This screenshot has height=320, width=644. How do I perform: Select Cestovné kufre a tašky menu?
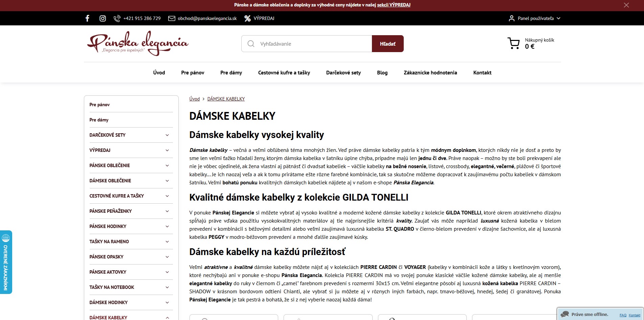[x=284, y=72]
